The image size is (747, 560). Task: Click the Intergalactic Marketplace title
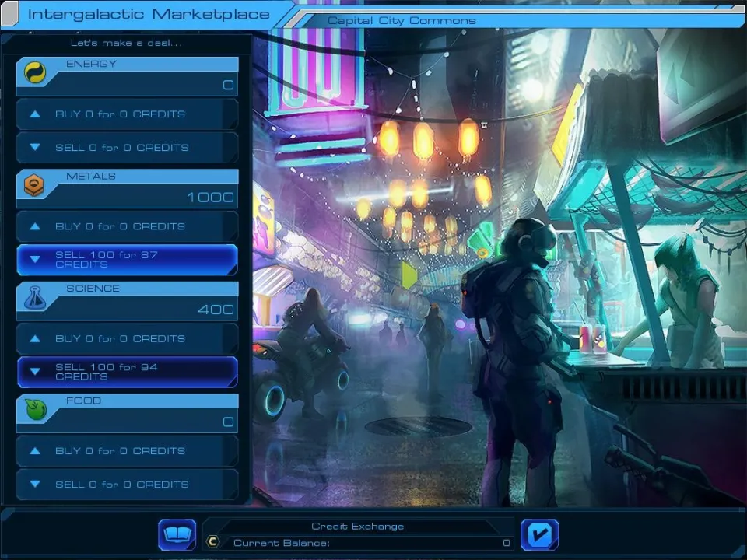[148, 15]
